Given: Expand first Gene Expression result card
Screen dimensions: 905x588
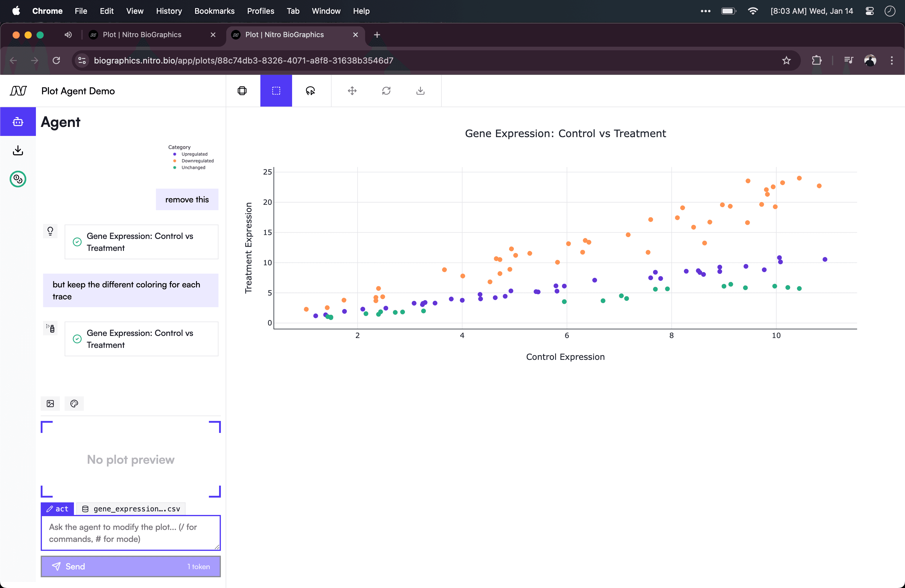Looking at the screenshot, I should 141,242.
